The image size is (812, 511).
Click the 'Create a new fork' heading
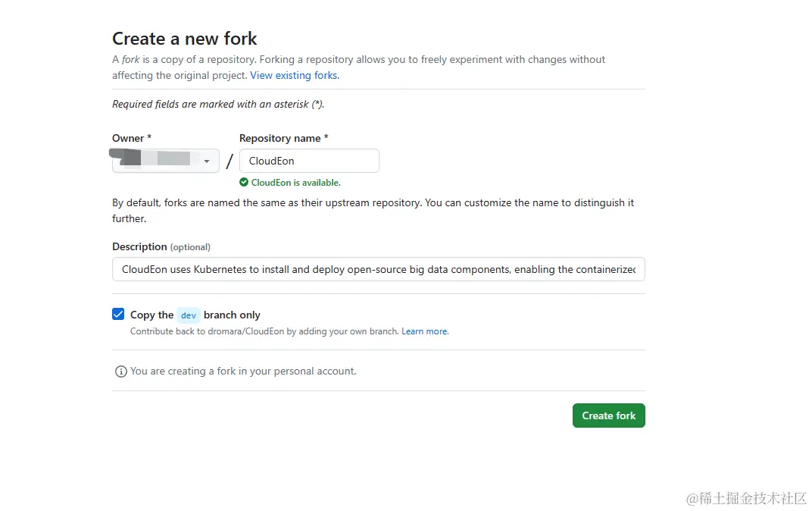click(184, 39)
